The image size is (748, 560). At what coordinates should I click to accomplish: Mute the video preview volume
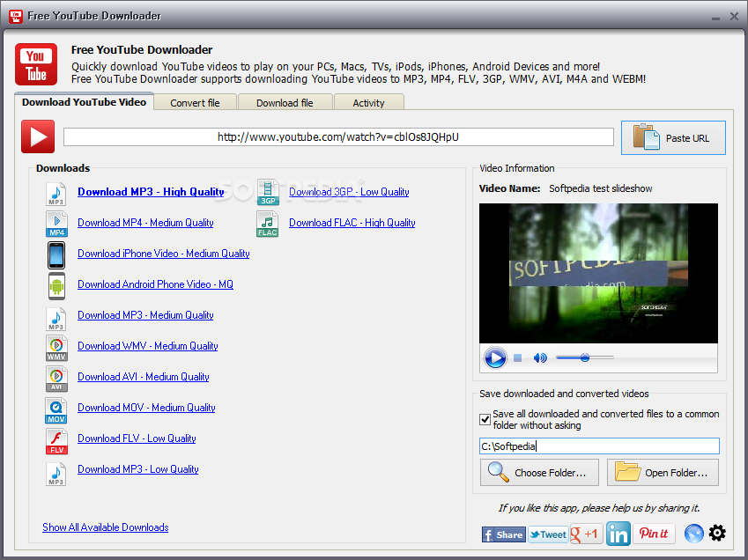539,357
